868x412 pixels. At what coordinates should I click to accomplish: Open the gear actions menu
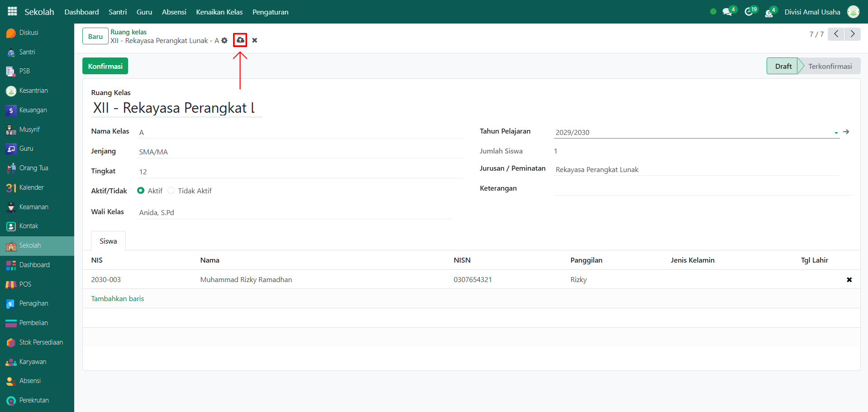pyautogui.click(x=224, y=41)
